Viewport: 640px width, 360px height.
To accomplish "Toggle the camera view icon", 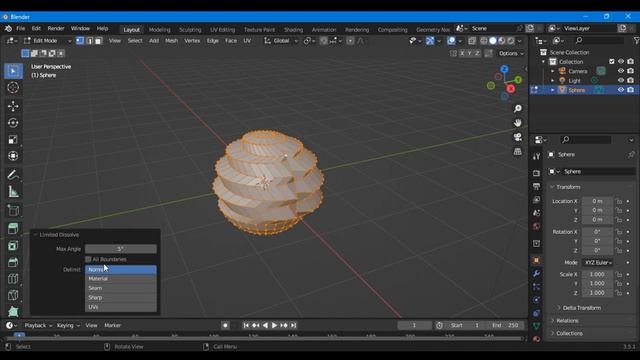I will (518, 137).
